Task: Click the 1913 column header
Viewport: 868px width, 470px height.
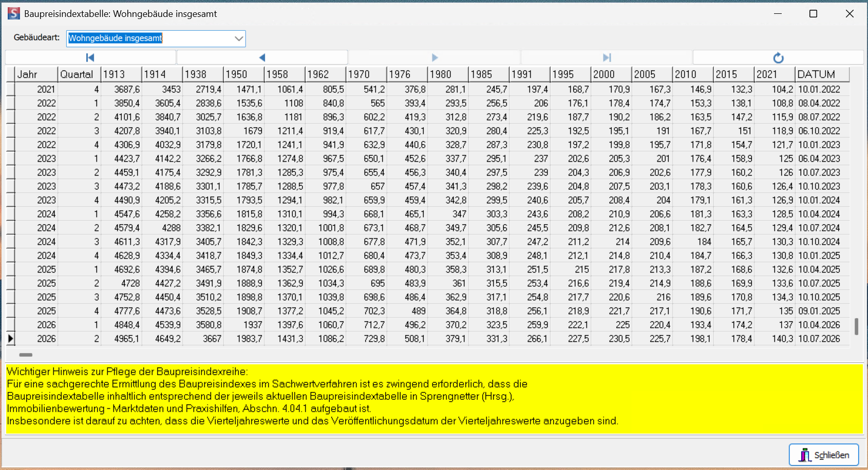Action: (121, 74)
